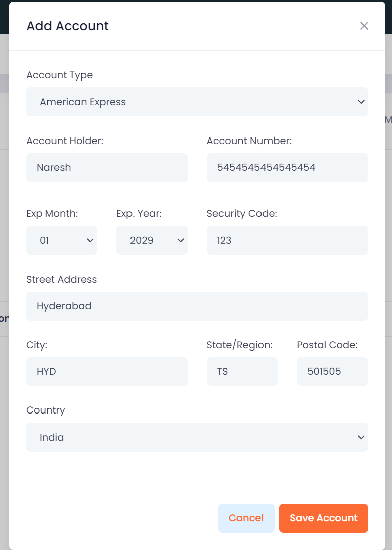Edit the Account Holder name field
Viewport: 392px width, 550px height.
coord(107,167)
